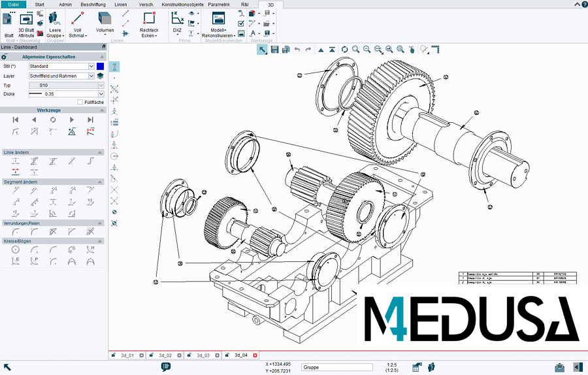Click the 1/2 segment split tool
The width and height of the screenshot is (588, 375).
tap(90, 202)
